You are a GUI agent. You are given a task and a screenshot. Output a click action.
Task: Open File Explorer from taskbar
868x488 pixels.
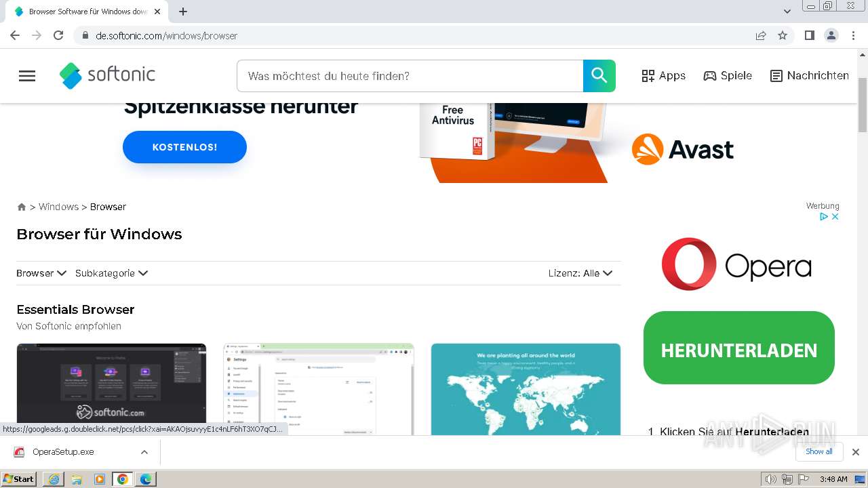tap(77, 479)
